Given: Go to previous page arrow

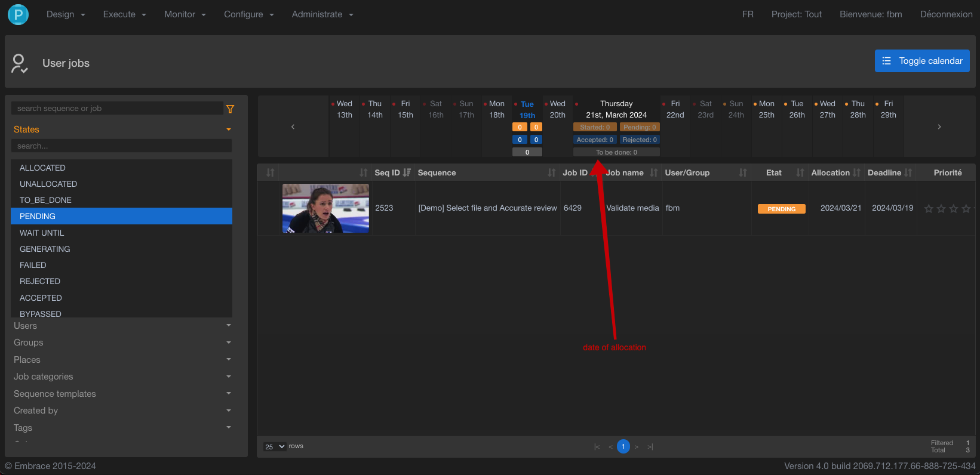Looking at the screenshot, I should click(x=610, y=447).
